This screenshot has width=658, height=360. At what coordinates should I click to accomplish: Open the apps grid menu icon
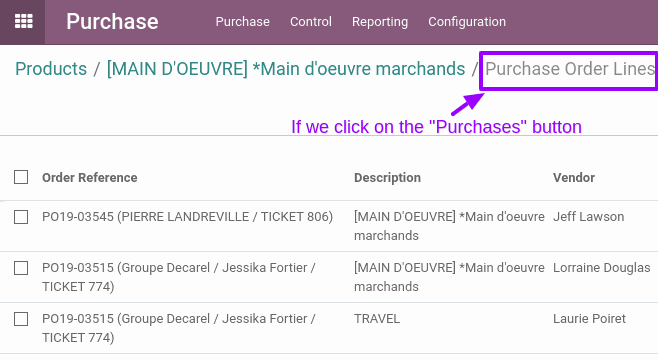click(x=24, y=21)
